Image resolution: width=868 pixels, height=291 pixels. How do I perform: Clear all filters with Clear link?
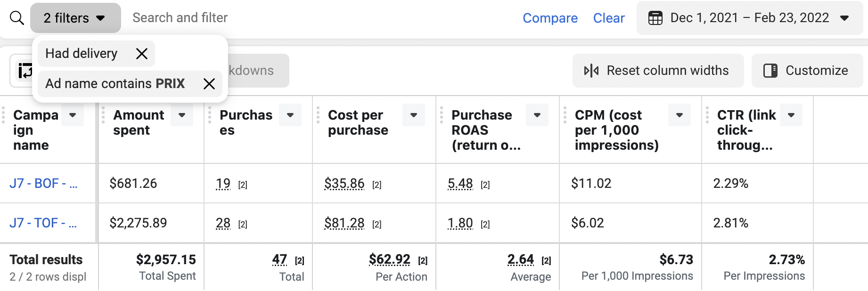pyautogui.click(x=609, y=18)
